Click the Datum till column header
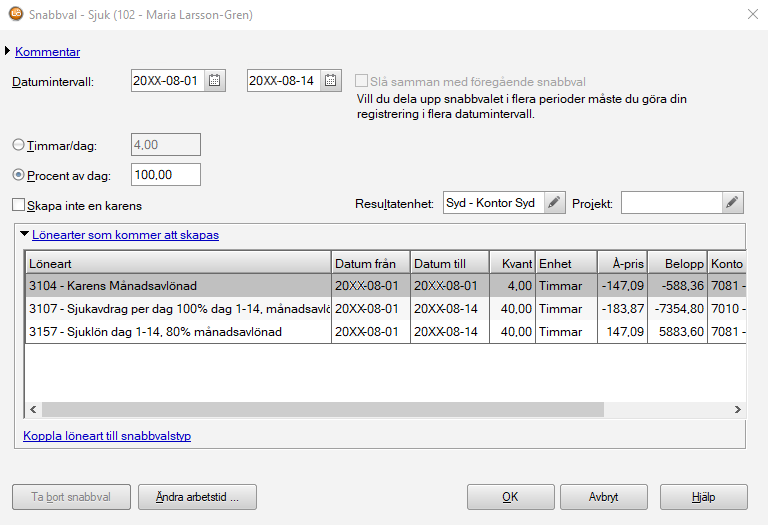 point(450,263)
